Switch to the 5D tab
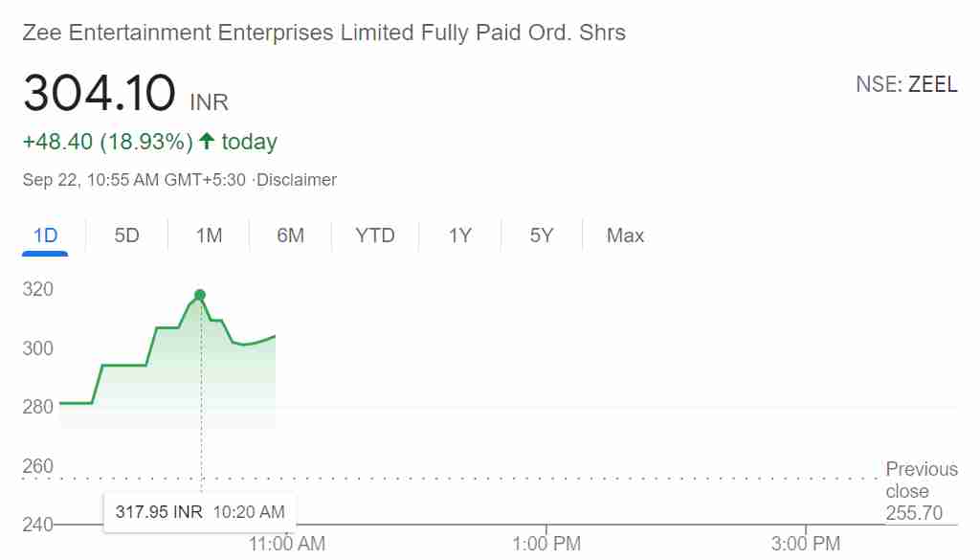 coord(127,235)
